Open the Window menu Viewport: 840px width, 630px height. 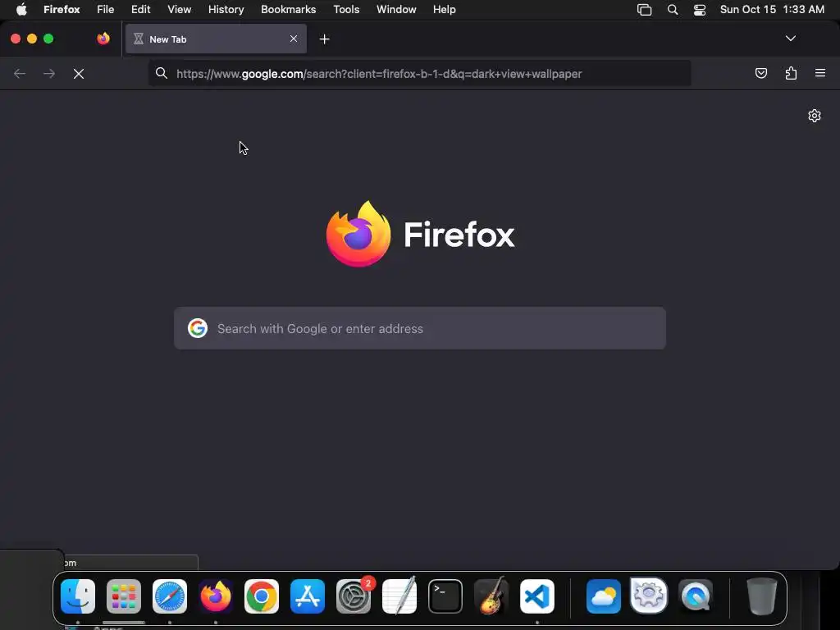click(396, 10)
